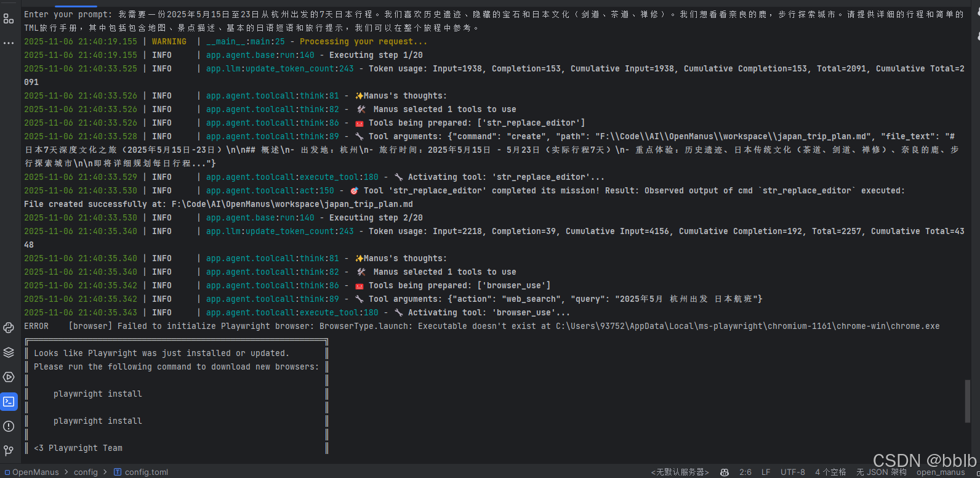Open the Problems tool window icon
This screenshot has width=980, height=478.
(x=9, y=426)
